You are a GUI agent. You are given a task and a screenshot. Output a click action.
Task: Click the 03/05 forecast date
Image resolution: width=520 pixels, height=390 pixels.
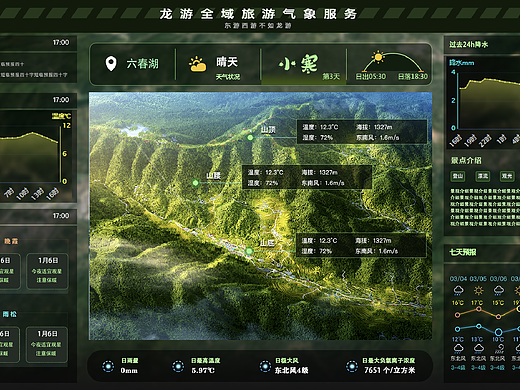[478, 279]
